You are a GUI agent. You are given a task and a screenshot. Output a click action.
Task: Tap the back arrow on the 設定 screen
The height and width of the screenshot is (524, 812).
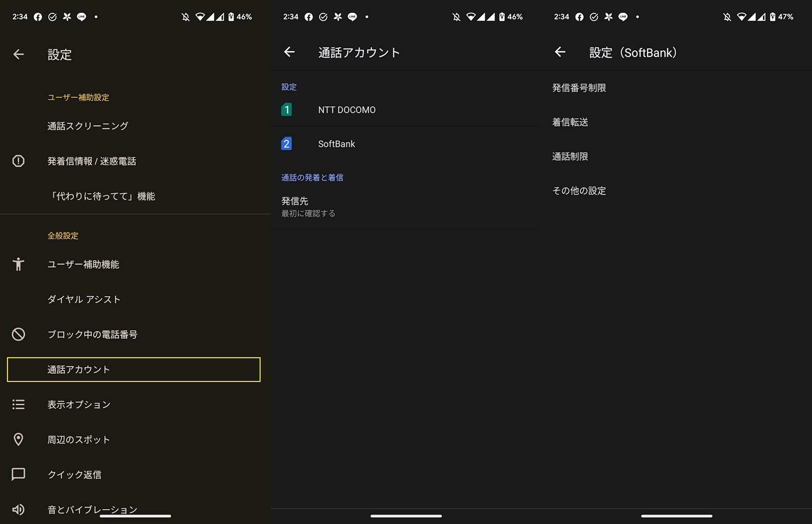click(19, 54)
